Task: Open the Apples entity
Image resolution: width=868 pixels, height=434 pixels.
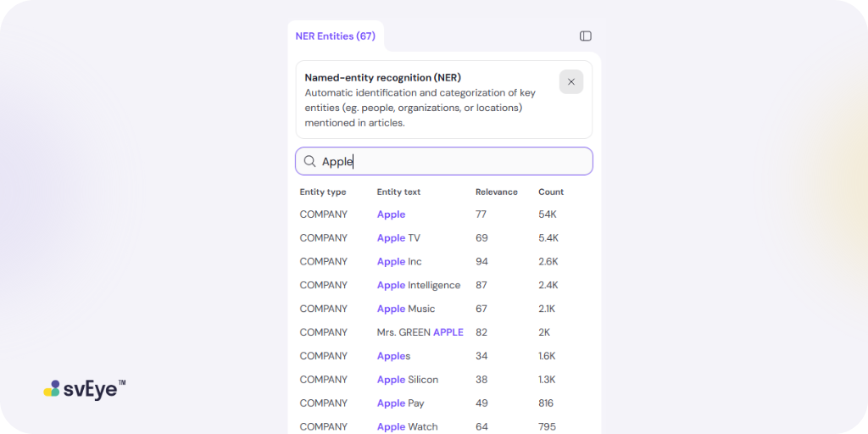Action: click(x=393, y=356)
